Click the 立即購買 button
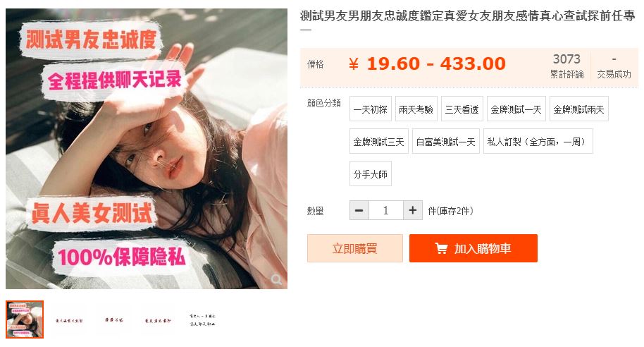The image size is (644, 347). point(355,248)
